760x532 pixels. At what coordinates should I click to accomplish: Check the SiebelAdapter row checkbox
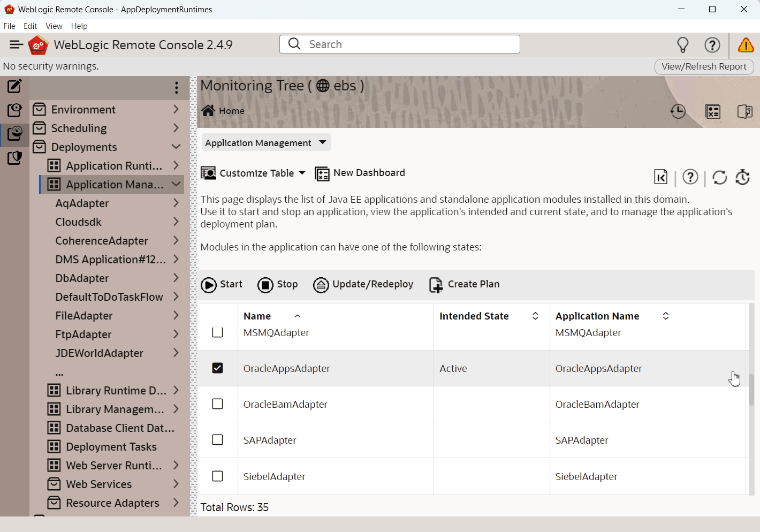click(x=217, y=476)
